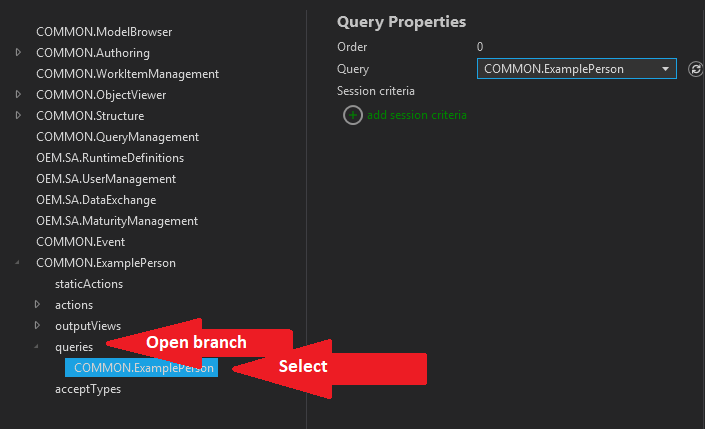Select the outputViews node label
This screenshot has height=429, width=705.
coord(88,326)
